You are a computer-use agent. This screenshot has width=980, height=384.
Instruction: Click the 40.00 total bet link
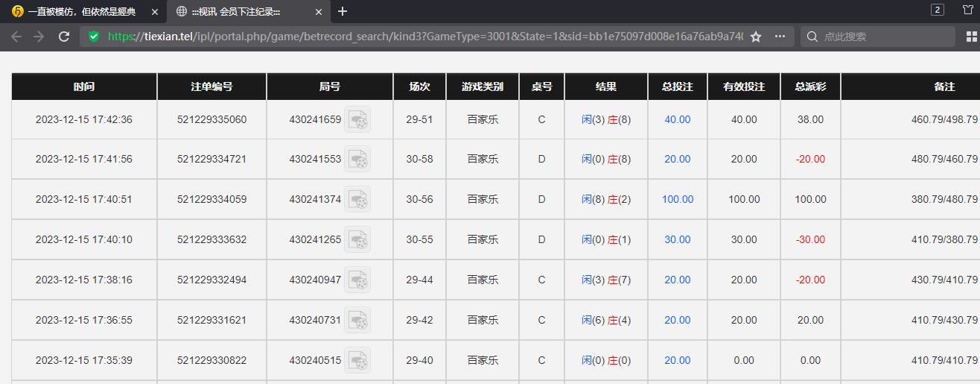click(x=677, y=119)
